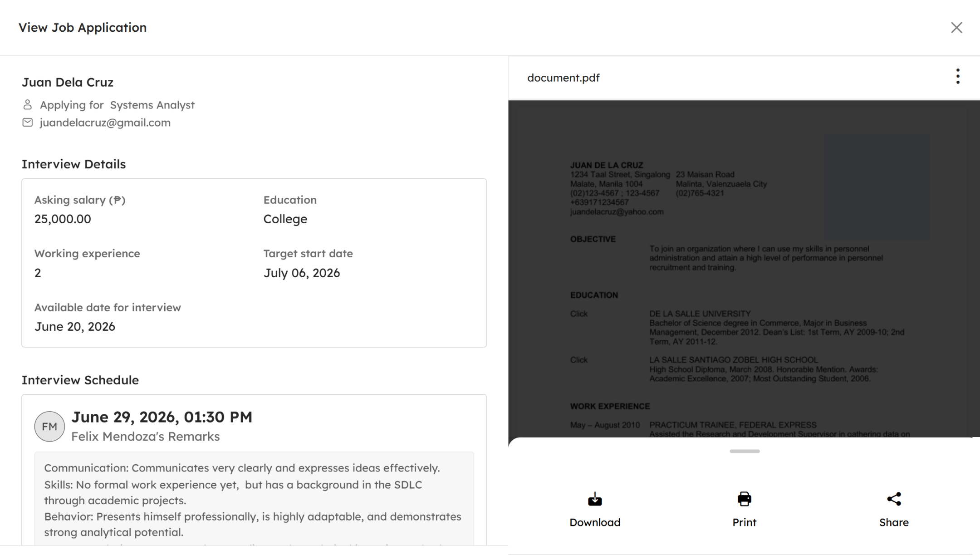Viewport: 980px width, 555px height.
Task: Click the target start date July 06, 2026
Action: 302,273
